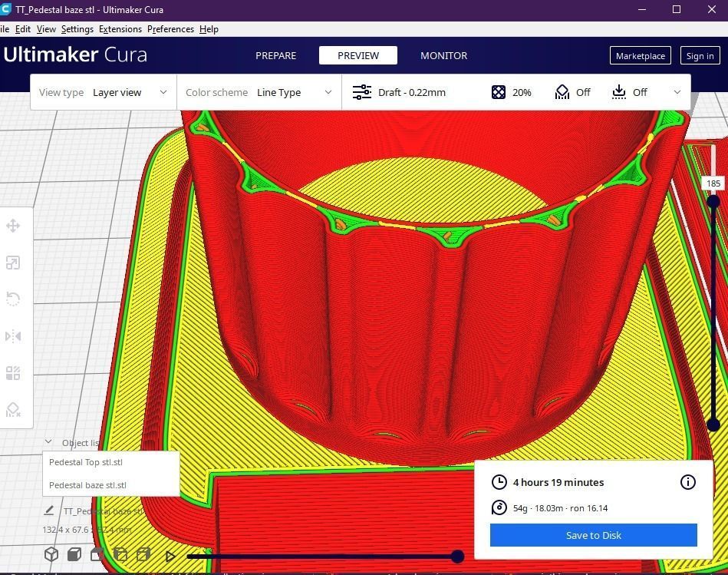
Task: Click the layer number 185 field
Action: pyautogui.click(x=713, y=183)
